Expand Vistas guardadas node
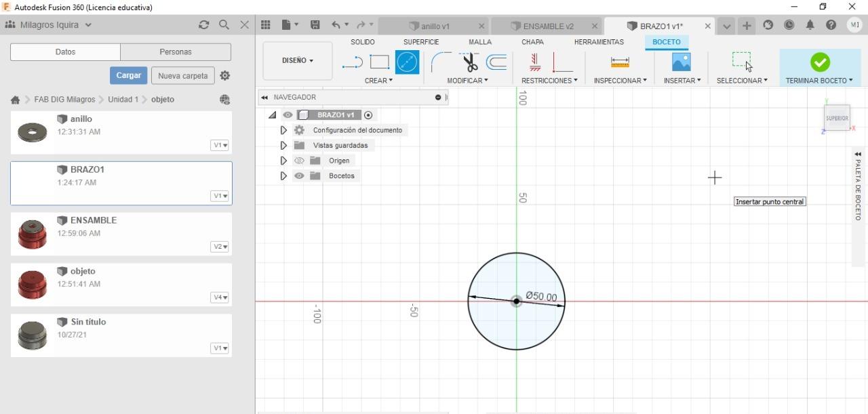 283,145
